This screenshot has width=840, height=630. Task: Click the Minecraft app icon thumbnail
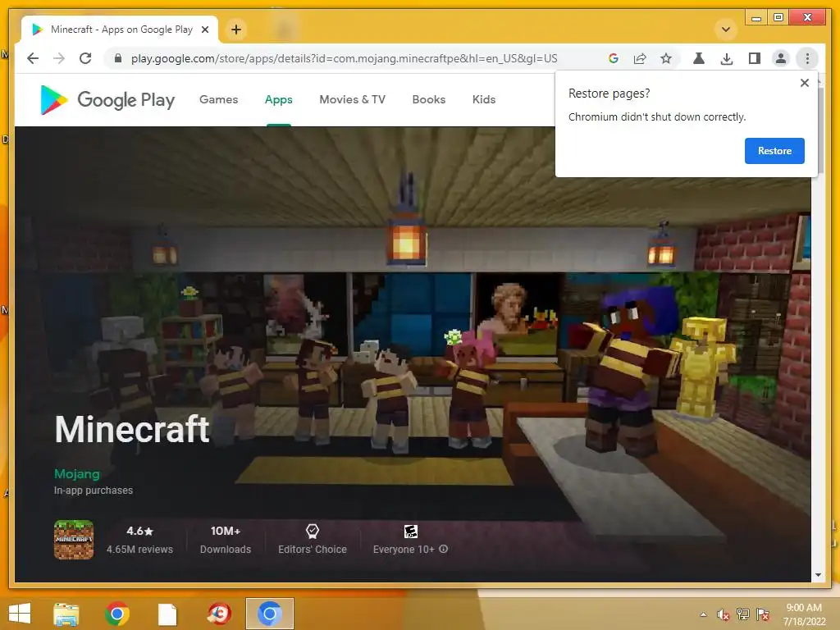click(x=74, y=540)
